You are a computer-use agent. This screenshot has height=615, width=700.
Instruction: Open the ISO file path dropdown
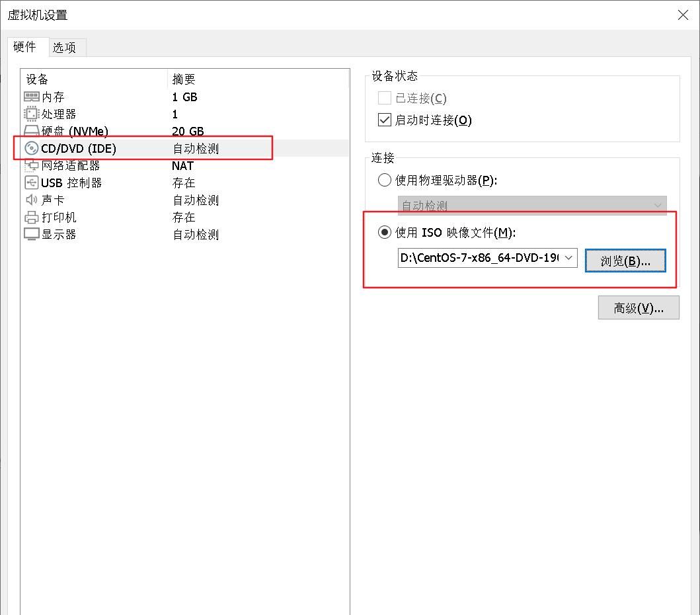tap(570, 258)
